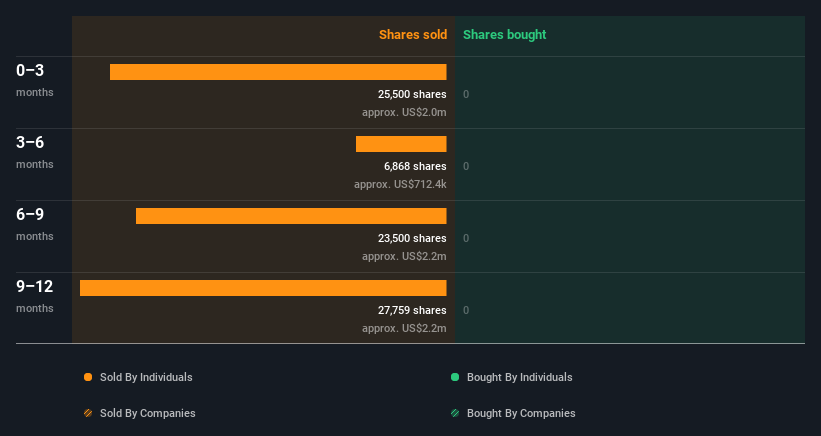Click the 3–6 months orange bar
Image resolution: width=821 pixels, height=436 pixels.
point(401,144)
